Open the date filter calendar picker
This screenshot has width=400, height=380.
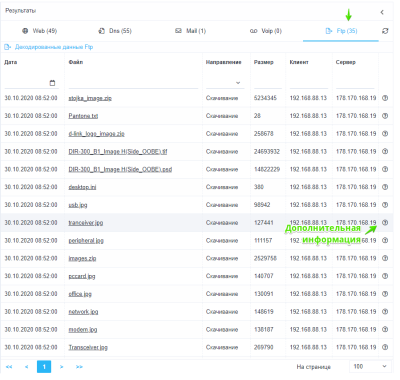pos(52,83)
